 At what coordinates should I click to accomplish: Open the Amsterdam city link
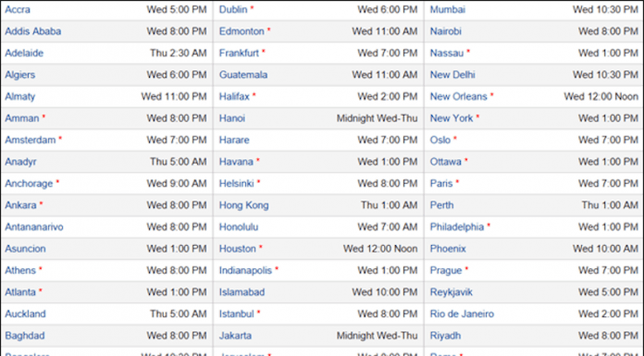click(x=30, y=140)
